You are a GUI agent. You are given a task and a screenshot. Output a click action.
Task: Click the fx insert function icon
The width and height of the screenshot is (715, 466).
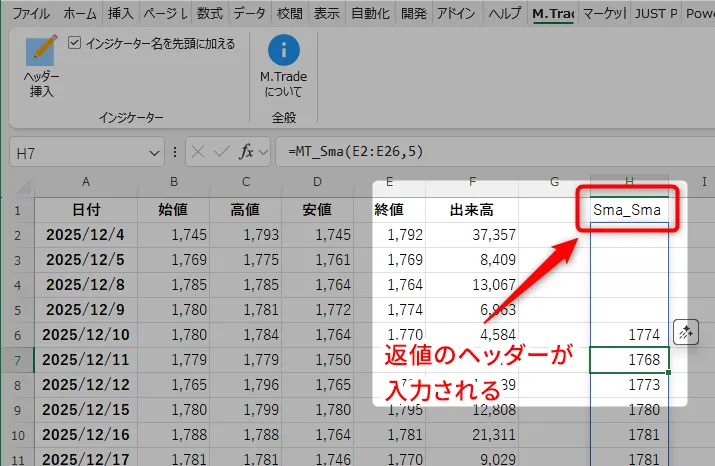coord(246,152)
